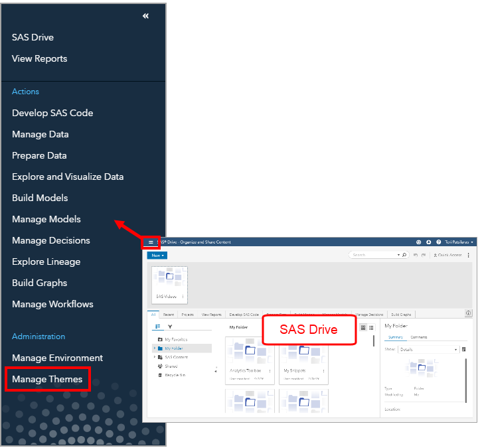Click the properties icon next to Details dropdown
This screenshot has width=478, height=448.
click(x=463, y=349)
